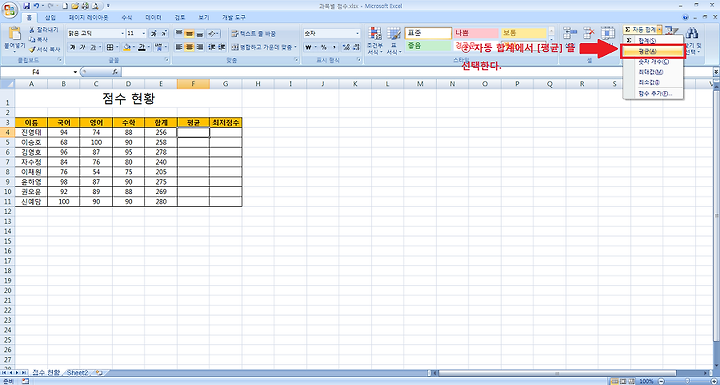Open 조건부 서식 conditional formatting

coord(375,40)
